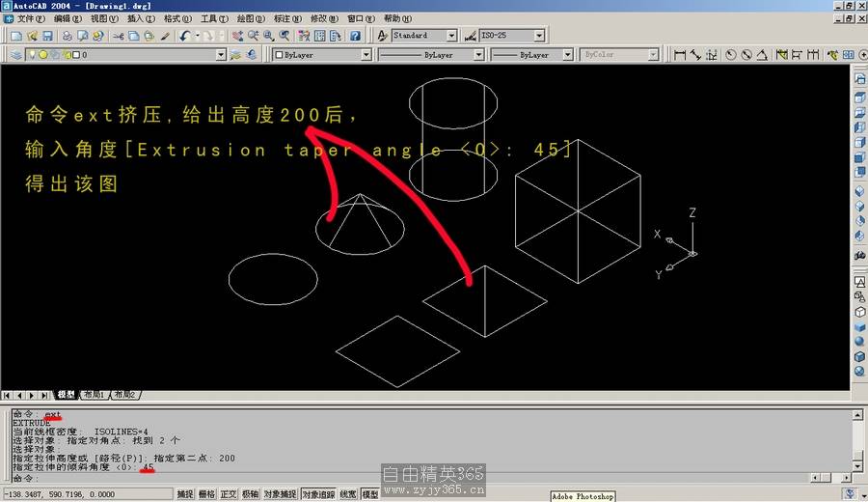Open the Help question mark icon
Screen dimensions: 868x502
point(355,36)
